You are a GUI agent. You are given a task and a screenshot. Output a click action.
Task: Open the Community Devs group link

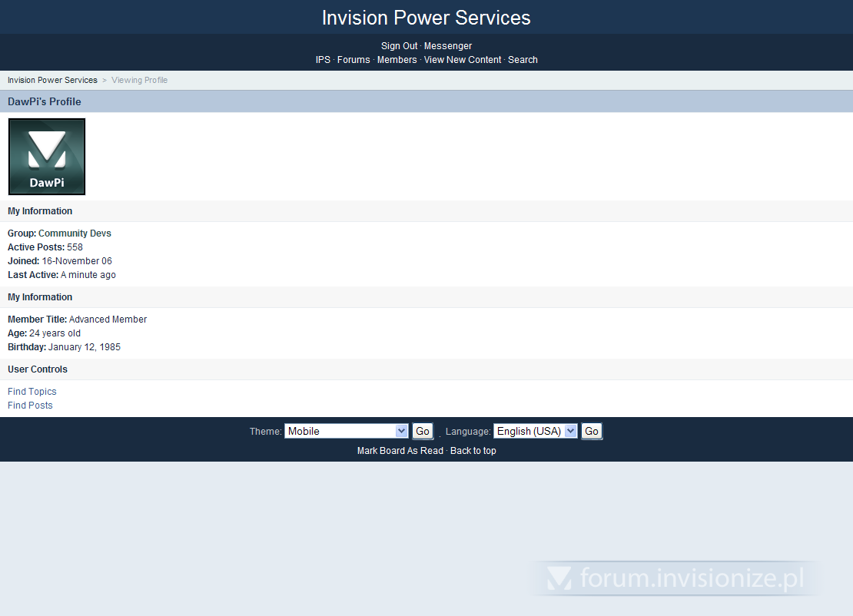pos(75,233)
